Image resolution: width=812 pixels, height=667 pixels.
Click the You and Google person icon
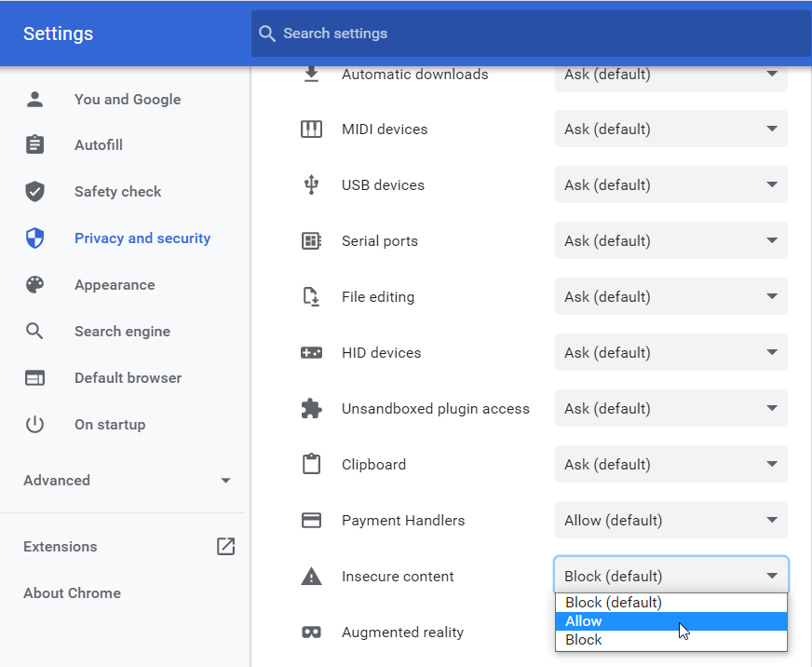pos(34,99)
